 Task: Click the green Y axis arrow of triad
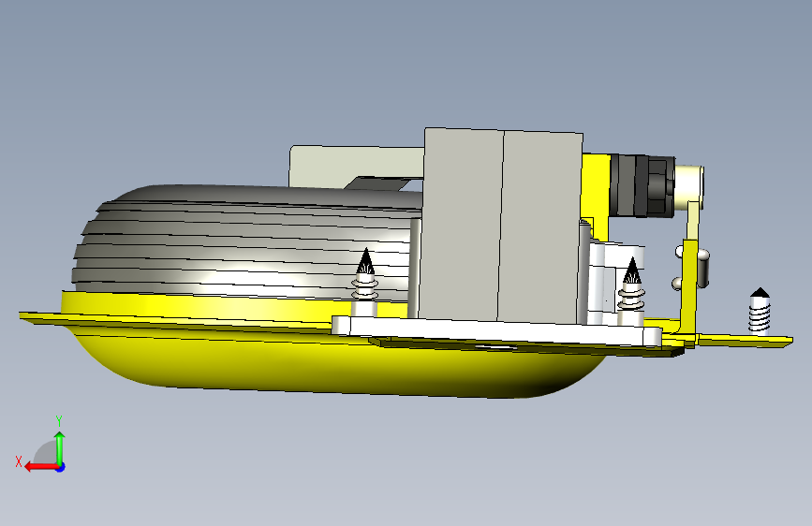[60, 447]
